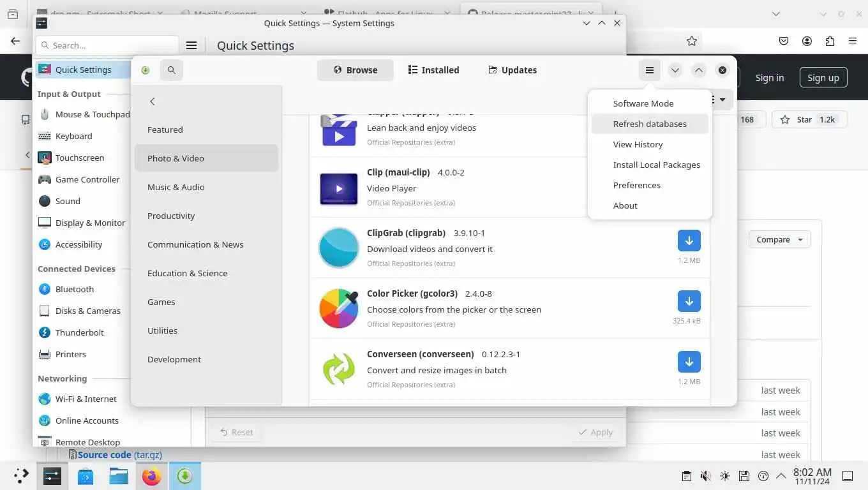Open View History from the menu
Viewport: 868px width, 490px height.
650,144
